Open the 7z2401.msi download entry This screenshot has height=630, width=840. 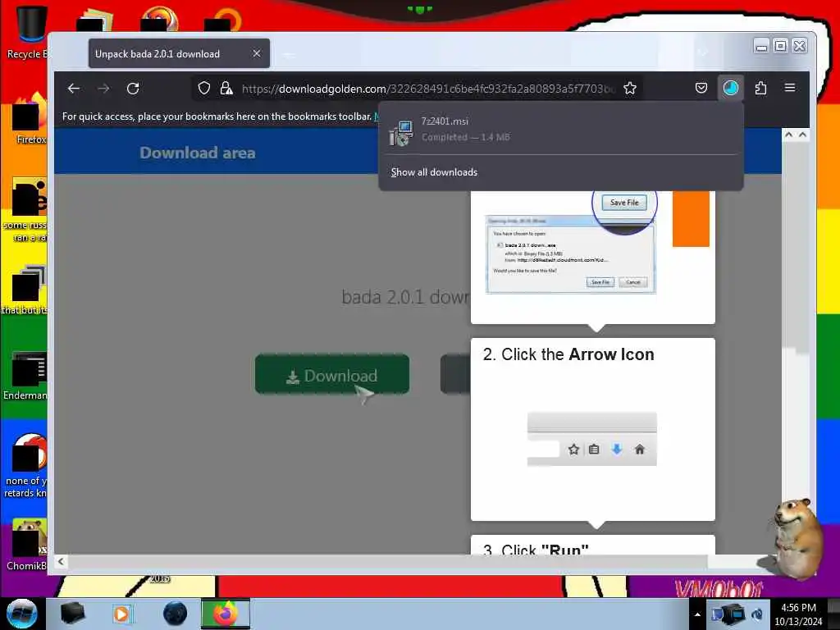coord(560,129)
